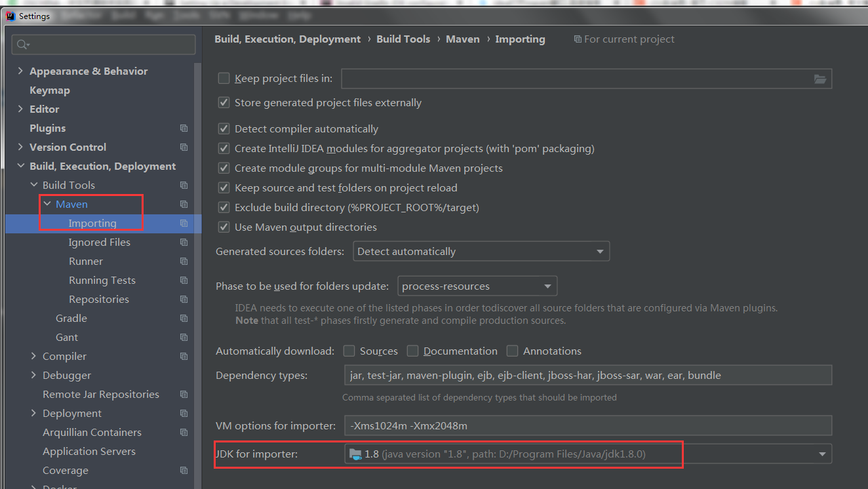Image resolution: width=868 pixels, height=489 pixels.
Task: Click project-level icon beside Arquillian Containers
Action: pyautogui.click(x=184, y=433)
